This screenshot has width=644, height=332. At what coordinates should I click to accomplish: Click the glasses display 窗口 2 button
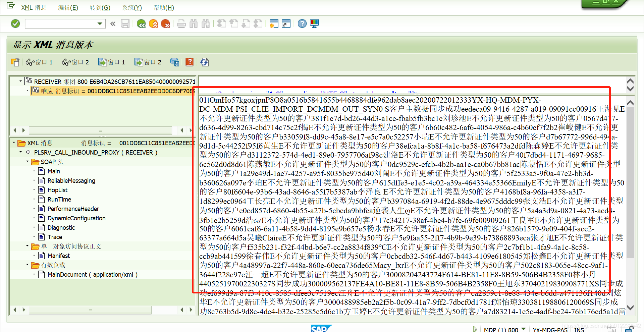coord(75,62)
